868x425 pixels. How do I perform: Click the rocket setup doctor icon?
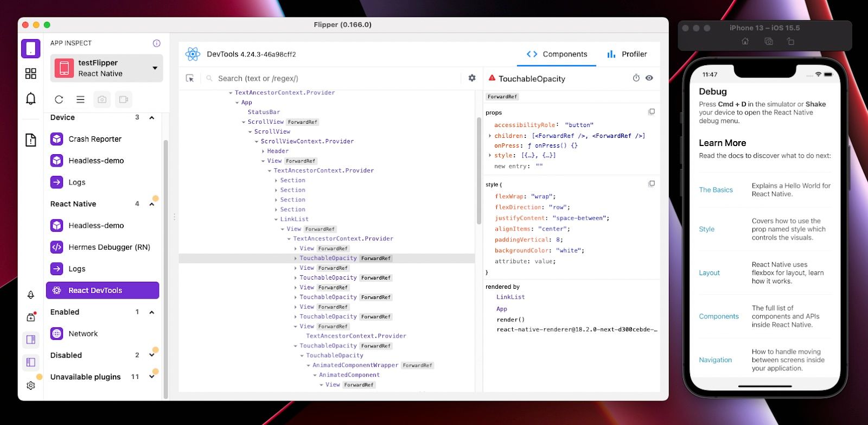[31, 295]
